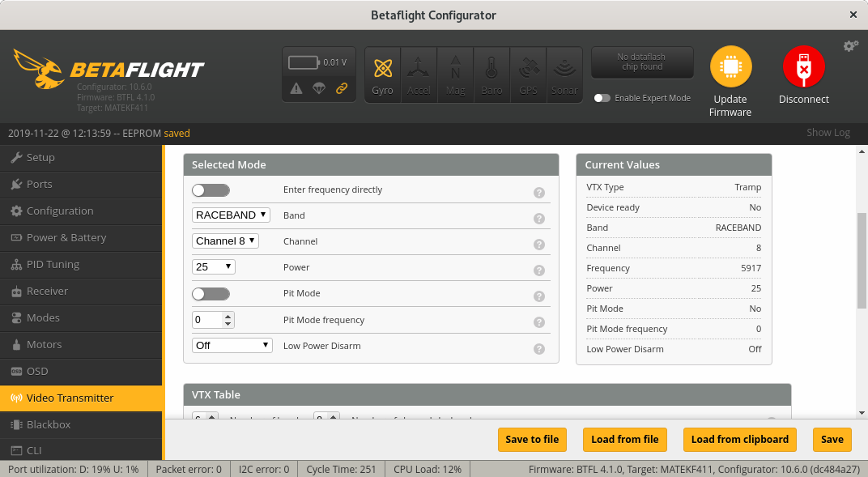The height and width of the screenshot is (477, 868).
Task: Click the battery voltage indicator icon
Action: (x=304, y=62)
